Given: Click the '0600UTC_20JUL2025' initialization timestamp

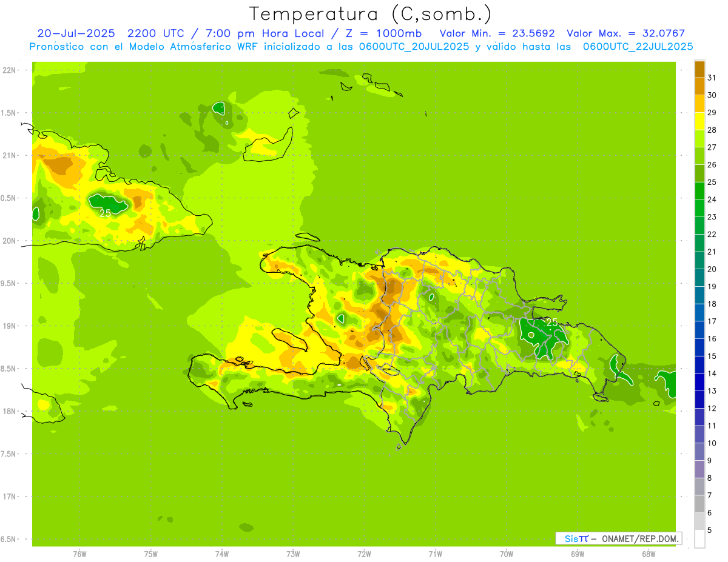Looking at the screenshot, I should pyautogui.click(x=414, y=47).
